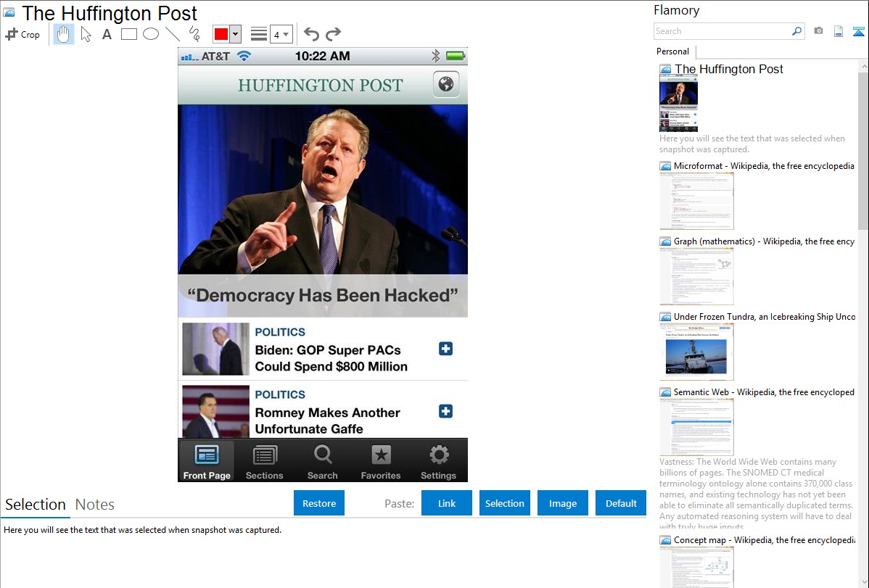Switch to the Notes tab
The image size is (869, 588).
pos(95,505)
